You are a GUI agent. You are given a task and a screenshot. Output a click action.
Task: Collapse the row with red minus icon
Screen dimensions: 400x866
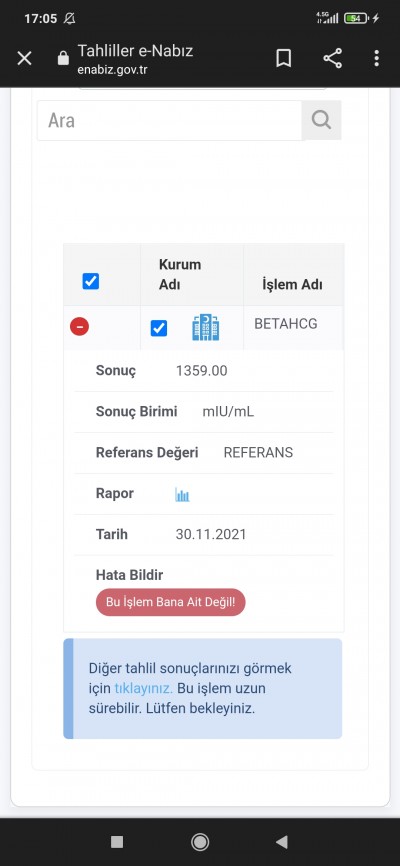coord(80,327)
